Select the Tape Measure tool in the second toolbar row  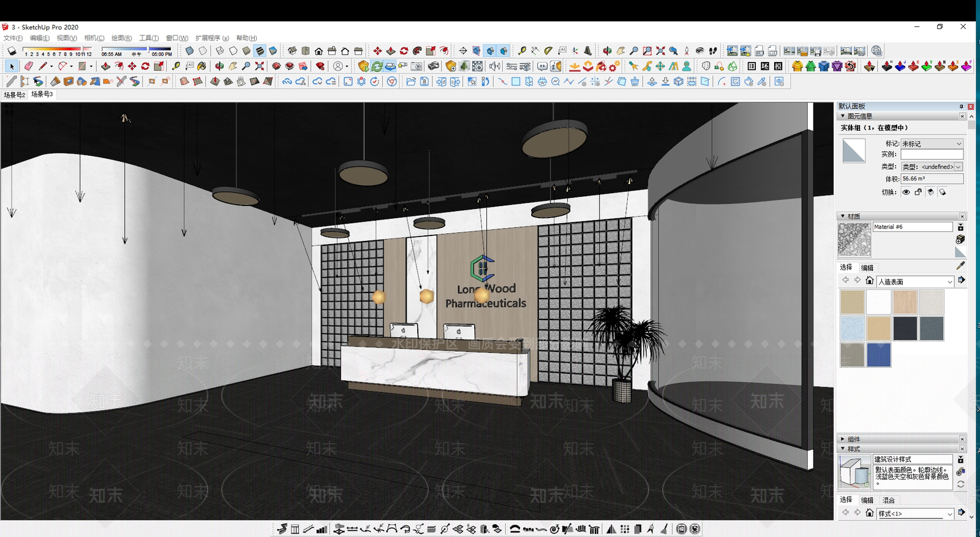176,66
